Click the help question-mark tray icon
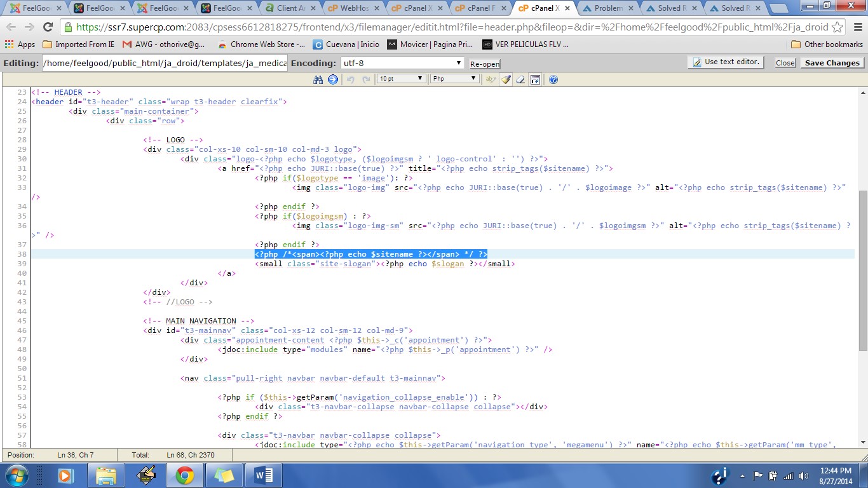The width and height of the screenshot is (868, 488). [x=720, y=475]
